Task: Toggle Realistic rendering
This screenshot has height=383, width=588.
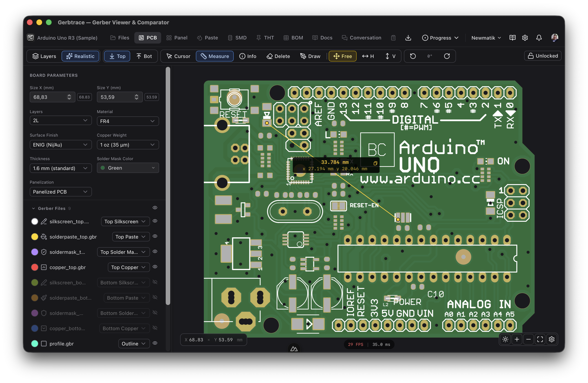Action: (80, 56)
